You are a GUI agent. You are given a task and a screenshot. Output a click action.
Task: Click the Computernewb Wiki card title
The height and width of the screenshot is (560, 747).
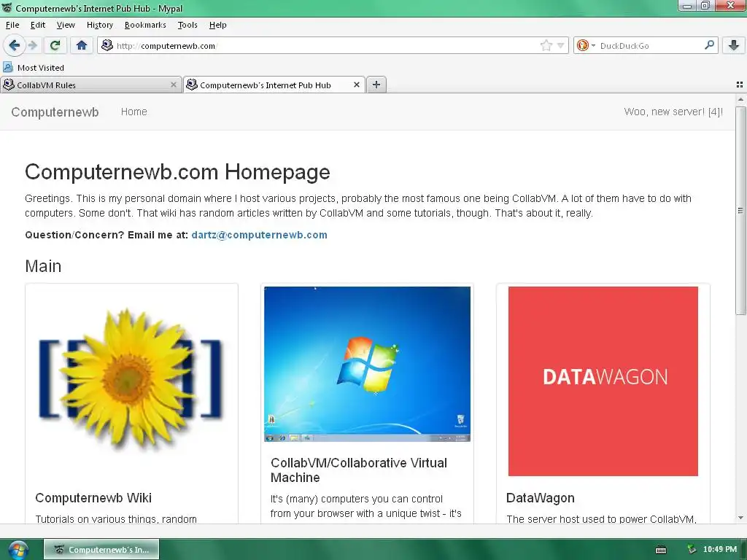[93, 497]
